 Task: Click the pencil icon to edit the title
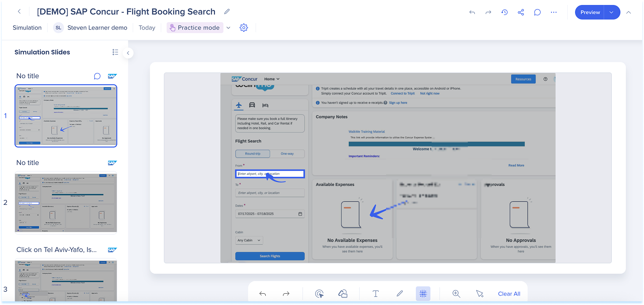[x=227, y=12]
